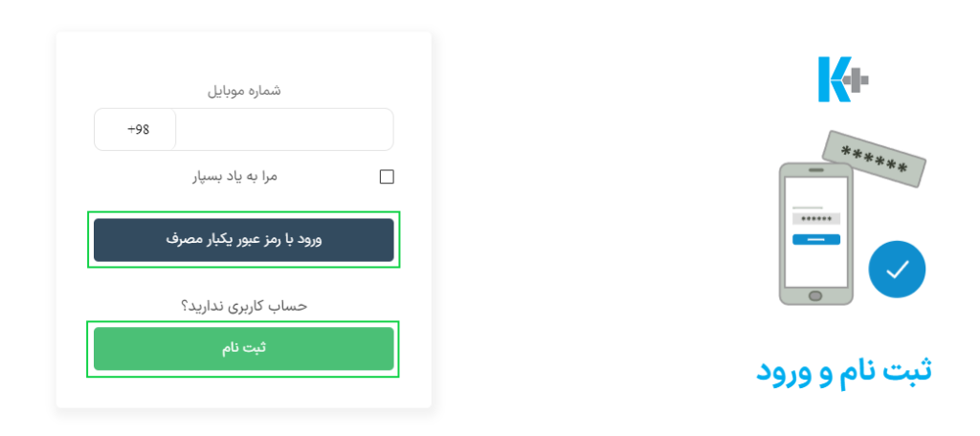Click the speaker slot on the illustrated phone
This screenshot has height=436, width=980.
816,170
